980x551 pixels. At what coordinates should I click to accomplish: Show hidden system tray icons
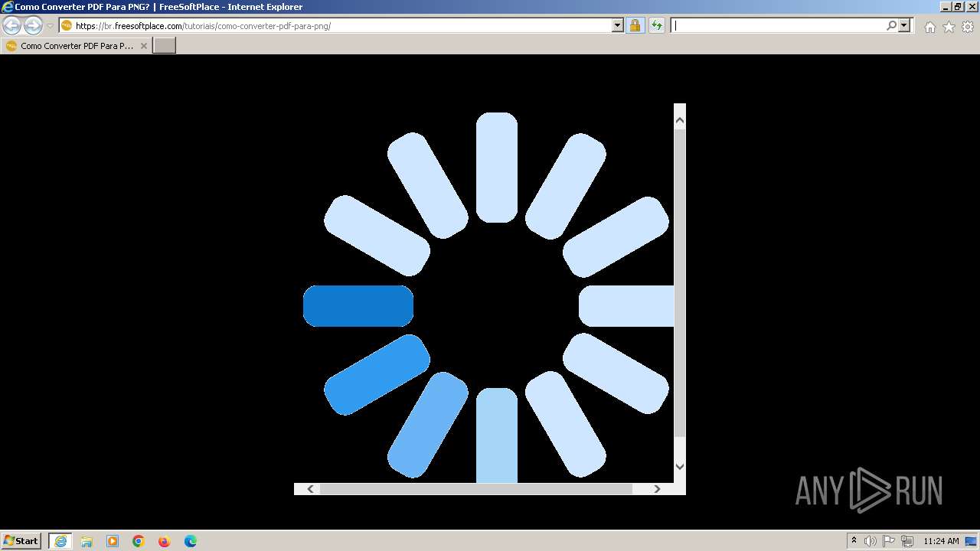click(x=854, y=541)
